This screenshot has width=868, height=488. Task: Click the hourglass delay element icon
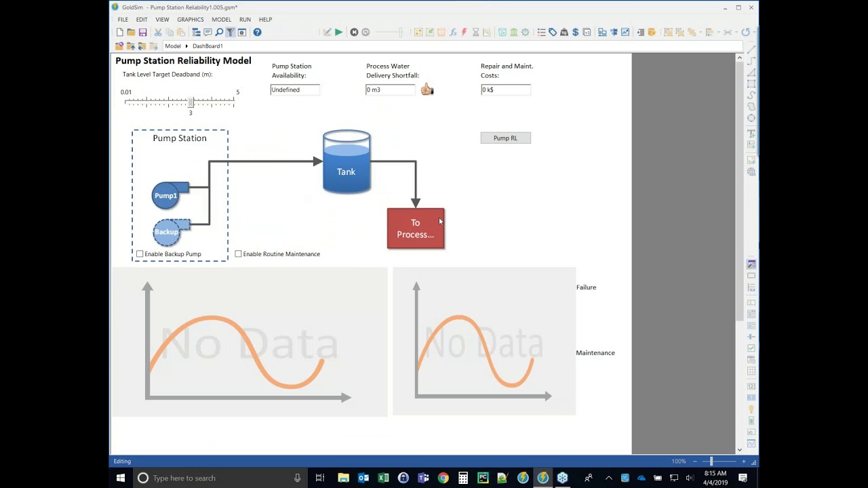(x=475, y=32)
